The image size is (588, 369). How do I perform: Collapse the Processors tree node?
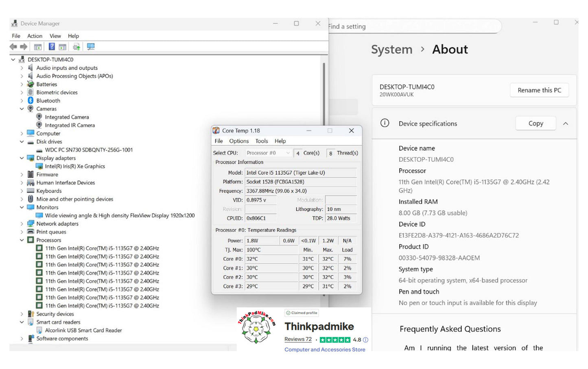[22, 240]
